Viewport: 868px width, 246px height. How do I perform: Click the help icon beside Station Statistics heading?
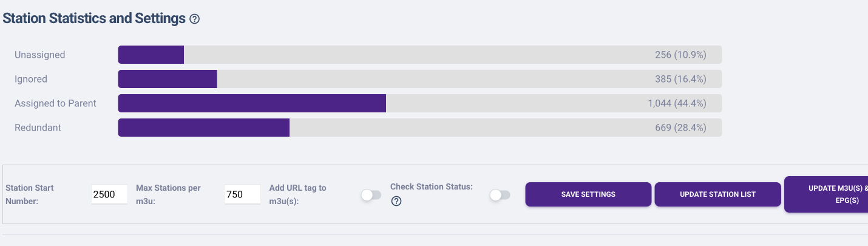(x=194, y=19)
